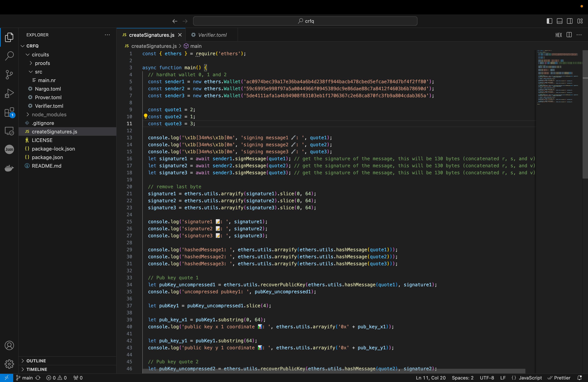588x382 pixels.
Task: Customize layout icon in title bar
Action: (x=580, y=21)
